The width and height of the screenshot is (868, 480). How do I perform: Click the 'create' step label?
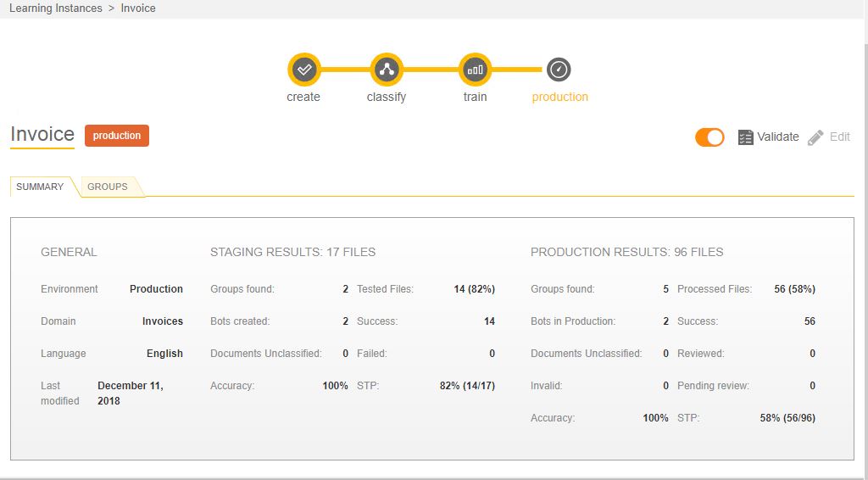coord(303,97)
